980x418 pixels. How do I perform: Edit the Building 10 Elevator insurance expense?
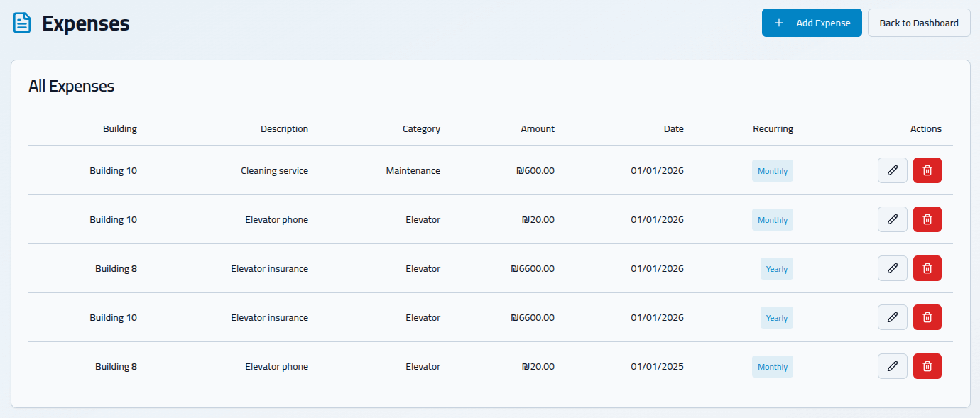pos(892,317)
